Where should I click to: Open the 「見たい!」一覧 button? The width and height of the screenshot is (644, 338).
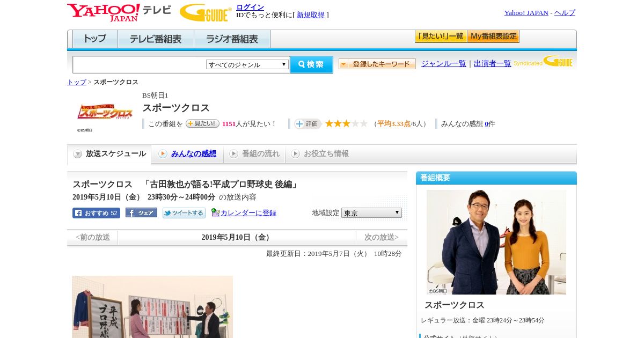(441, 36)
